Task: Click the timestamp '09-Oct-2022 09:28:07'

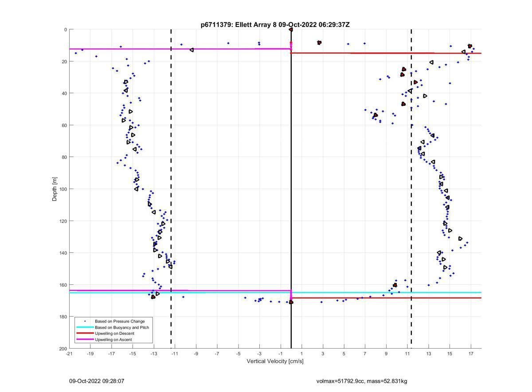Action: 97,381
